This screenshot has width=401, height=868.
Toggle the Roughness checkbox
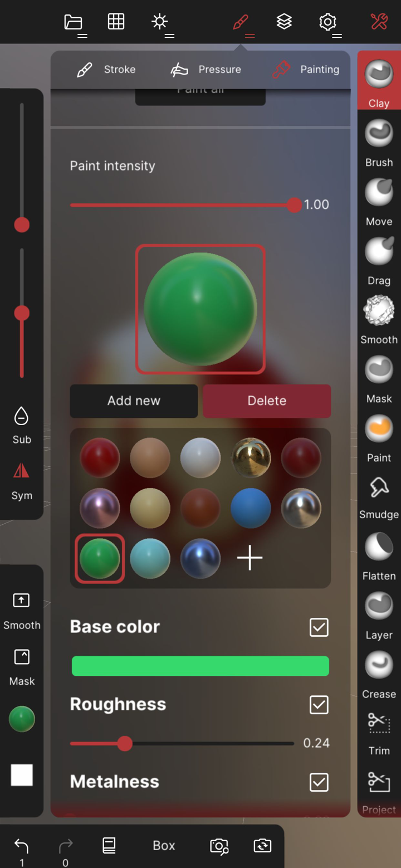coord(319,704)
